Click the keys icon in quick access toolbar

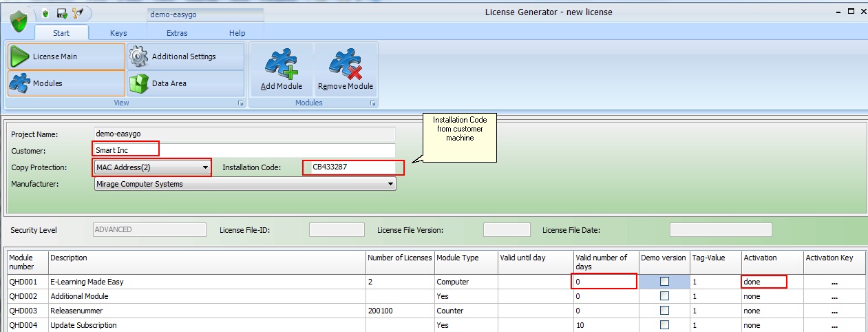coord(77,13)
